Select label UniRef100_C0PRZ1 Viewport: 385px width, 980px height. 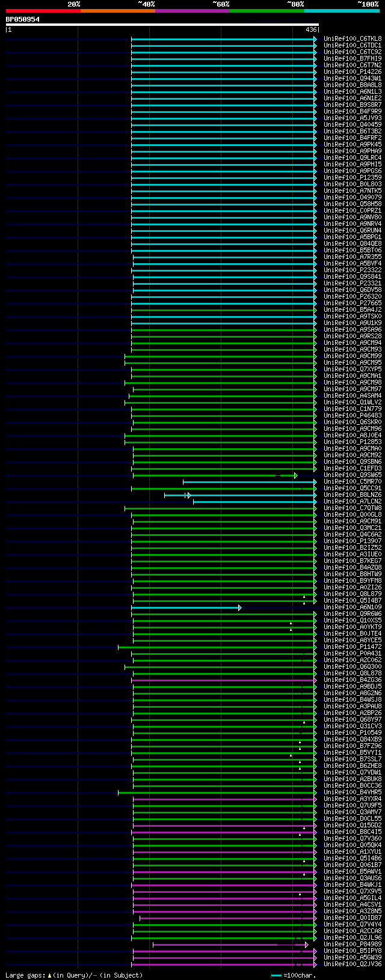tap(353, 211)
